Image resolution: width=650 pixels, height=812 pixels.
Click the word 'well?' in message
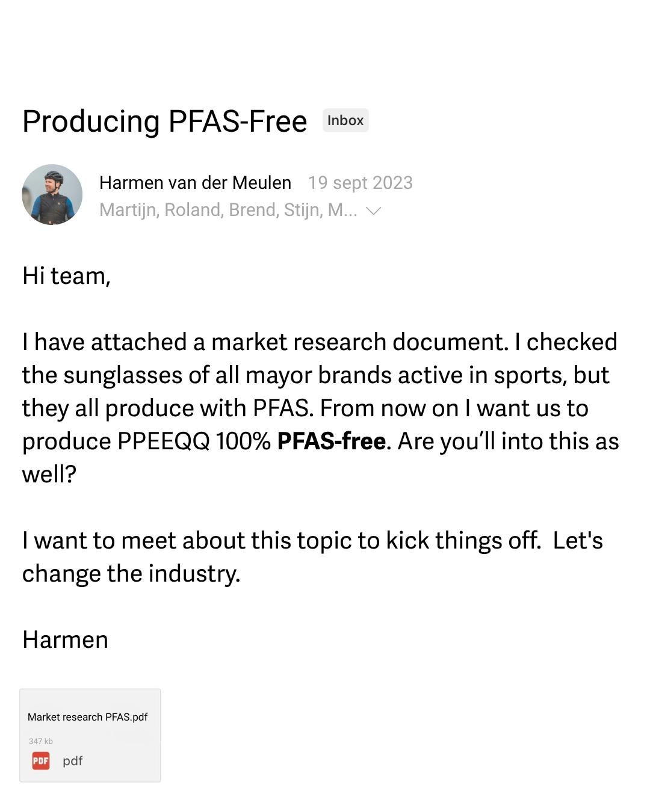pyautogui.click(x=49, y=475)
